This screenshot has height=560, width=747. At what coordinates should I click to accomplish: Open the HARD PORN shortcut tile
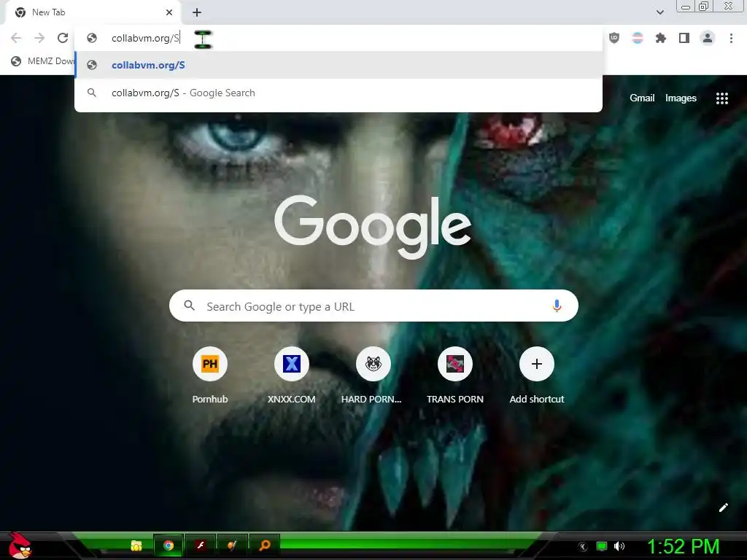[x=373, y=376]
